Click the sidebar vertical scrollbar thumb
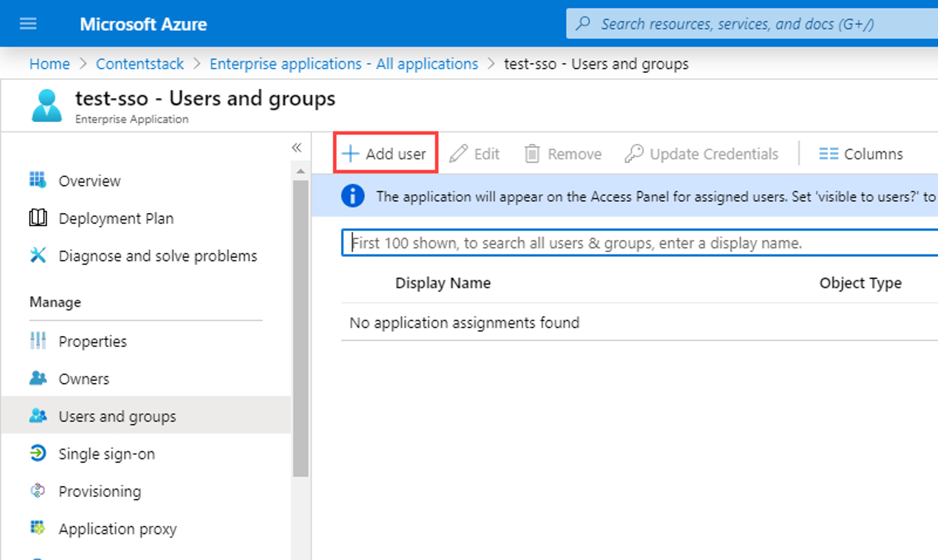The height and width of the screenshot is (560, 938). tap(301, 328)
